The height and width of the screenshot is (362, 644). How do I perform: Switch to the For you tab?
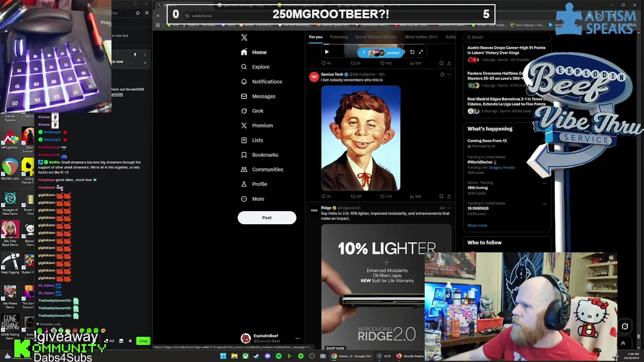tap(315, 37)
